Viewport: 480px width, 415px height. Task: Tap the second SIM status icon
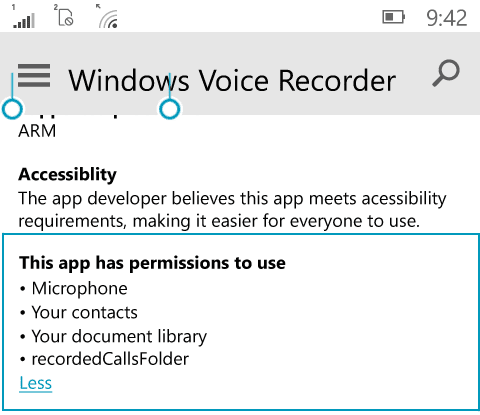click(64, 16)
